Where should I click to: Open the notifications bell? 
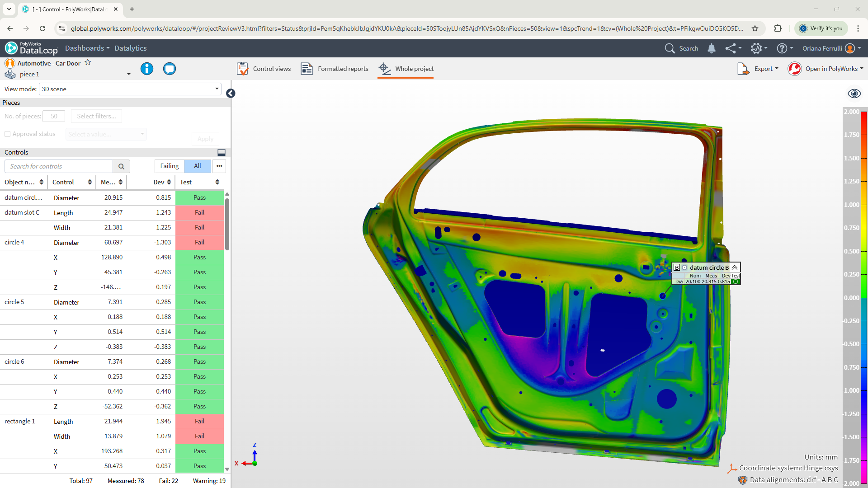pyautogui.click(x=711, y=48)
